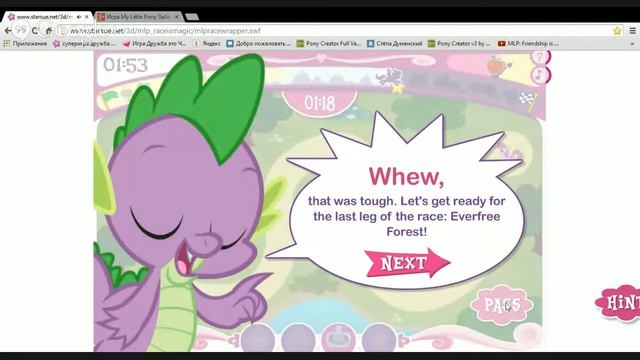Open the game help question mark icon
The image size is (640, 360).
540,58
